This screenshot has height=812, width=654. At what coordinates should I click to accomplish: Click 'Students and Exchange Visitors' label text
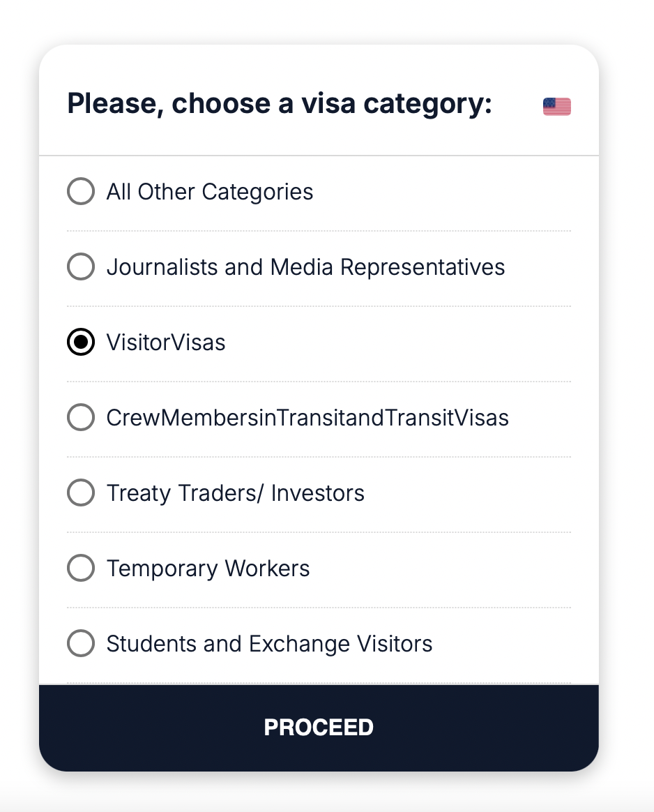click(x=269, y=644)
